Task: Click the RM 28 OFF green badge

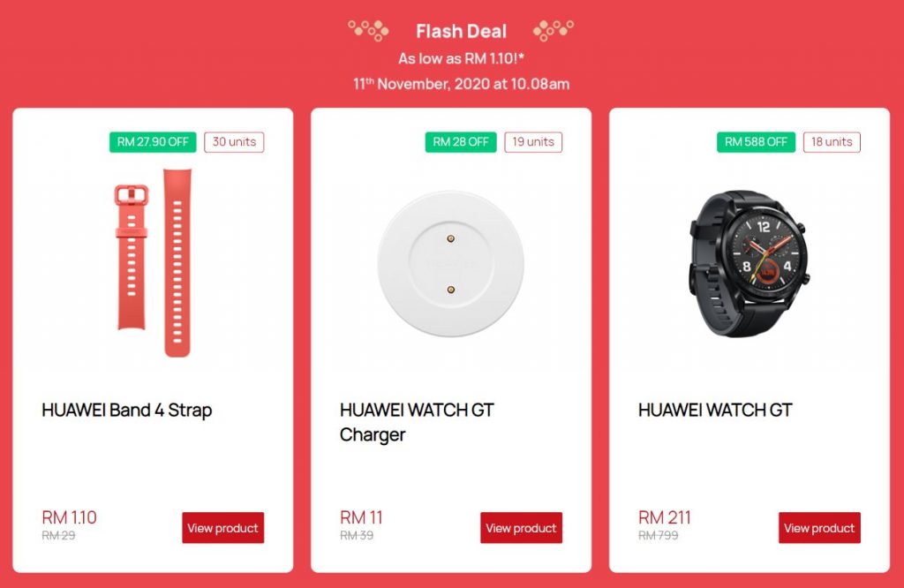Action: [461, 142]
